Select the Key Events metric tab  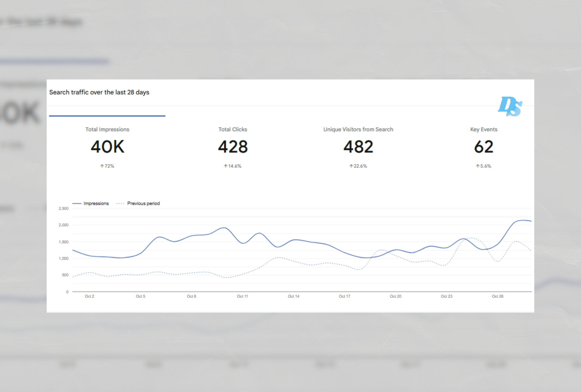[483, 130]
